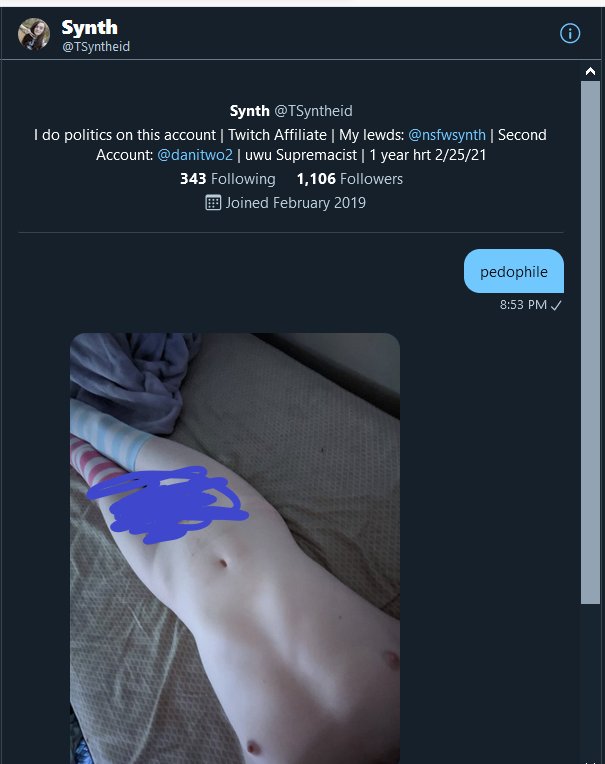Click the Joined February 2019 text
Screen dimensions: 605x764
pos(295,203)
